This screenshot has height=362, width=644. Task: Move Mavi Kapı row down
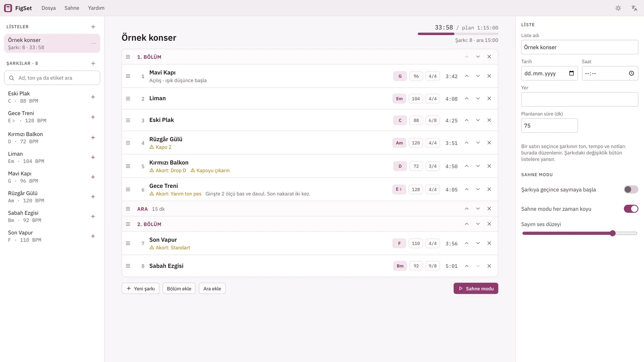[x=478, y=76]
